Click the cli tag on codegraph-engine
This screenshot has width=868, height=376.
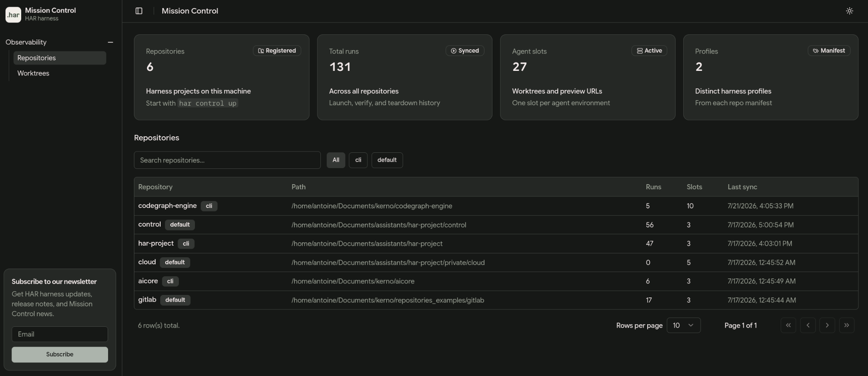click(209, 206)
